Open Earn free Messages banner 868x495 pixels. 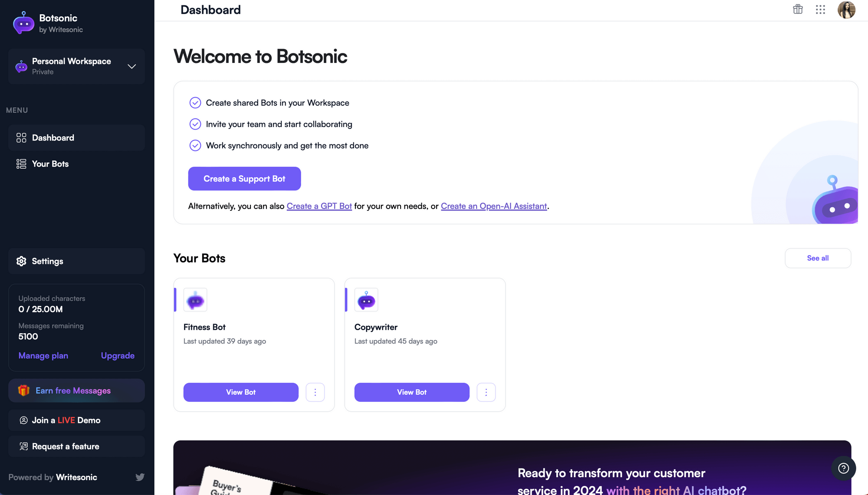76,391
